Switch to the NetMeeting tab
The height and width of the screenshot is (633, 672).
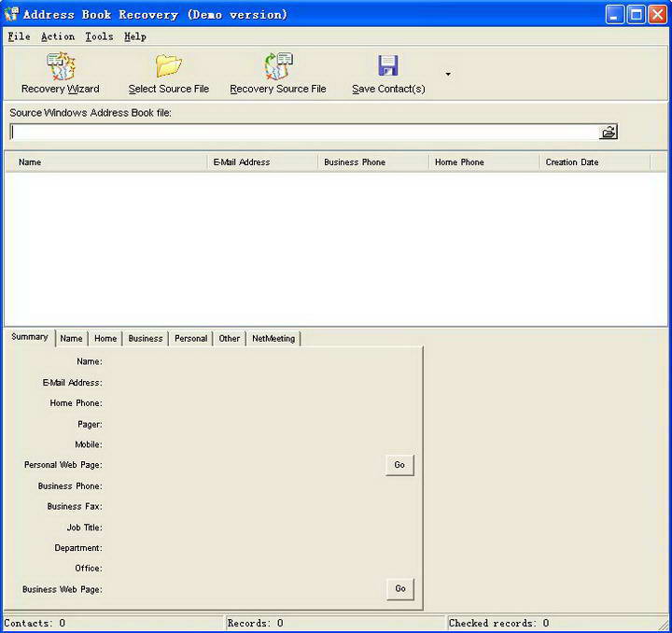point(273,339)
